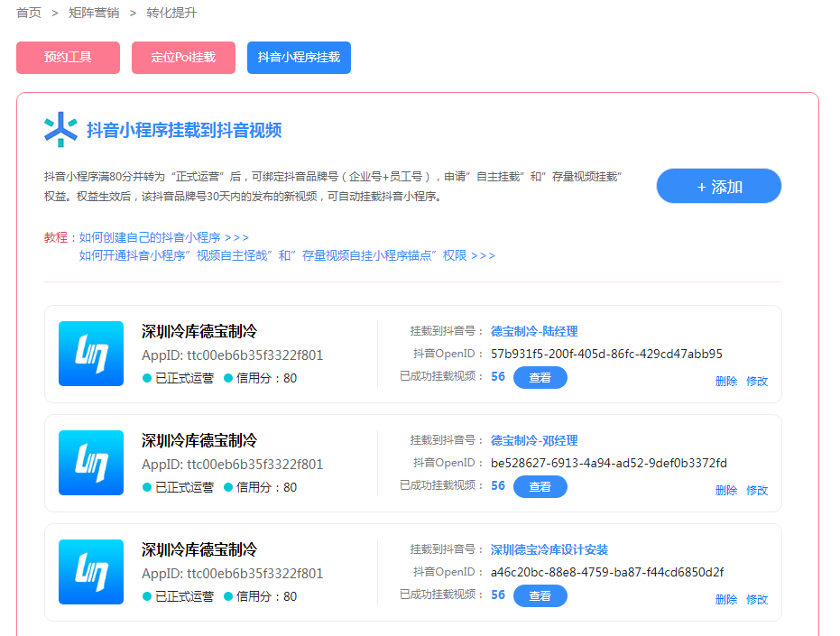Click the AppID text in the 邓经理 card

pos(233,465)
